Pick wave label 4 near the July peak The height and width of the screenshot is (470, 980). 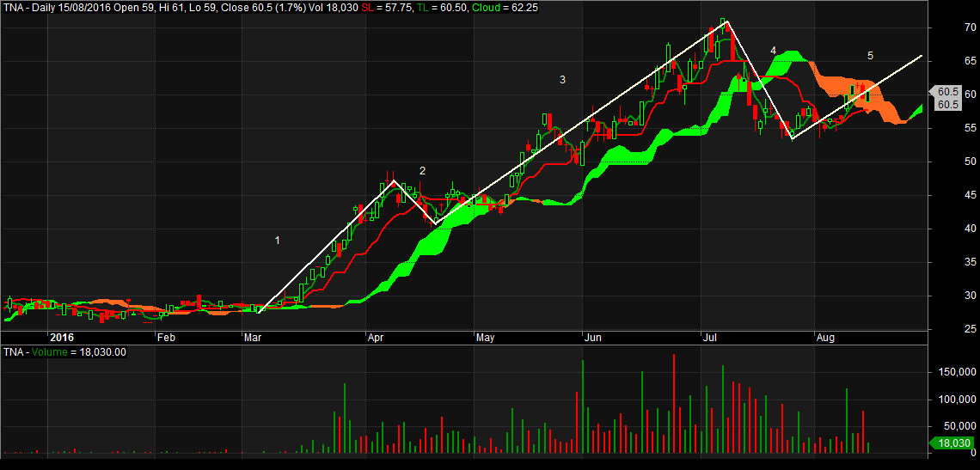pyautogui.click(x=774, y=51)
